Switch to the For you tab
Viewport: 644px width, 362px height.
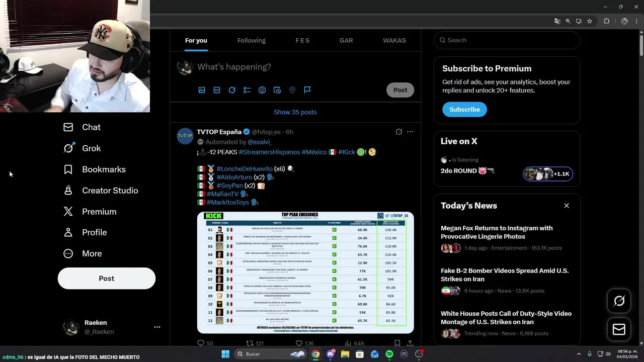pyautogui.click(x=196, y=40)
